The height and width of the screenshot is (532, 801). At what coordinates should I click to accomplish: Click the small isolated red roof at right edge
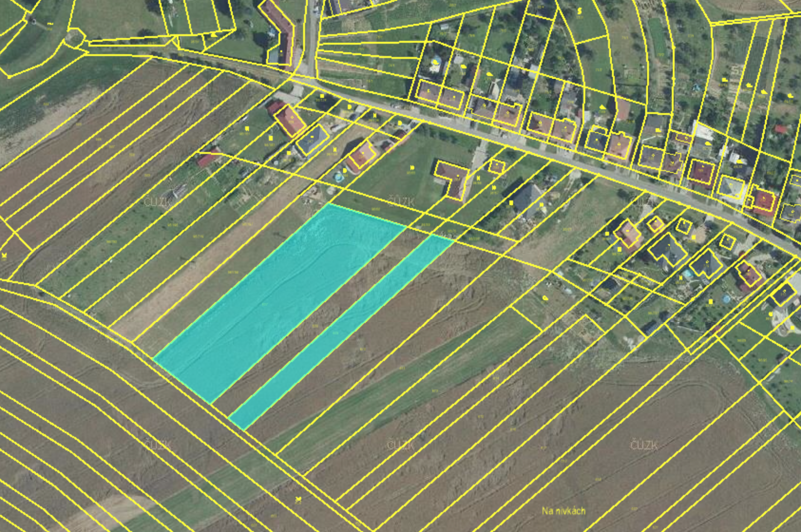coord(781,129)
